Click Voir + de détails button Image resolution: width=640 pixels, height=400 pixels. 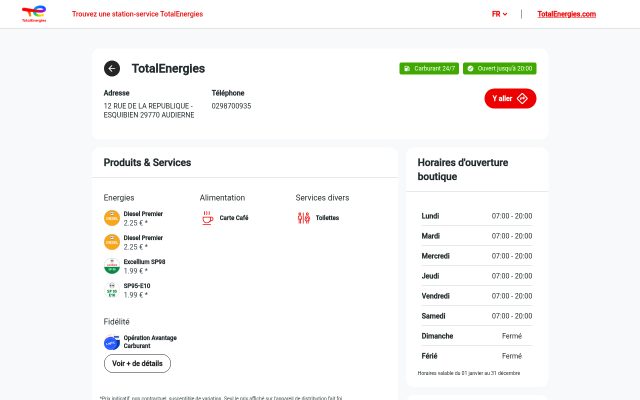click(138, 363)
